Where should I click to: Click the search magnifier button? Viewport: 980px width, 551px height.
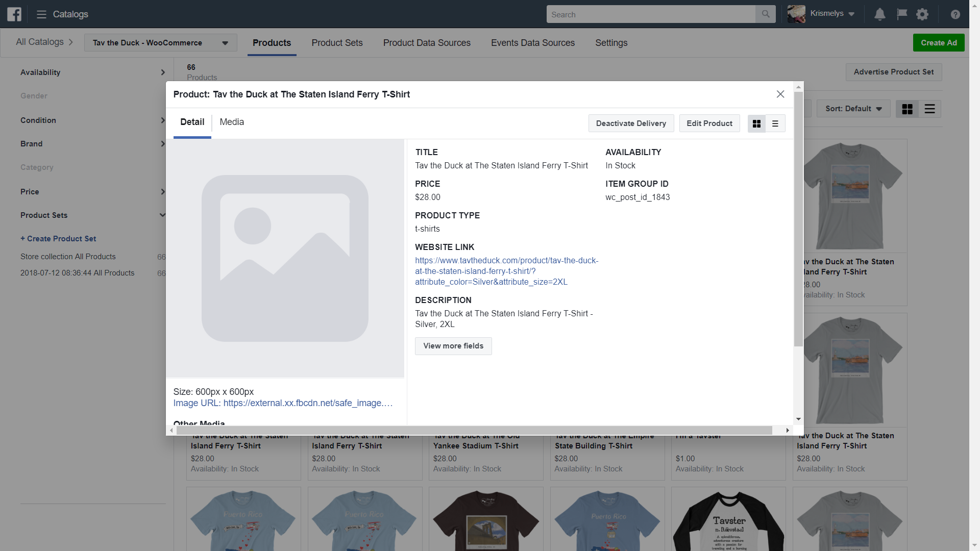[765, 14]
